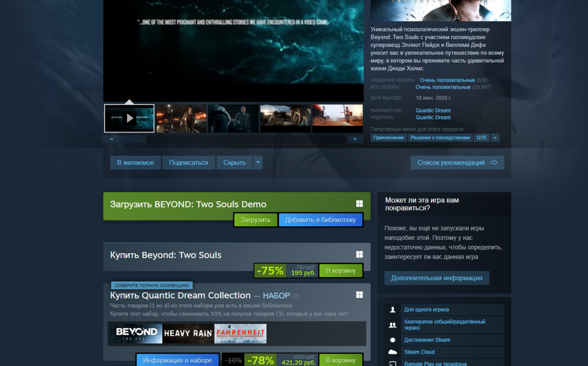This screenshot has height=366, width=588.
Task: Click the co-op players icon
Action: click(x=393, y=325)
